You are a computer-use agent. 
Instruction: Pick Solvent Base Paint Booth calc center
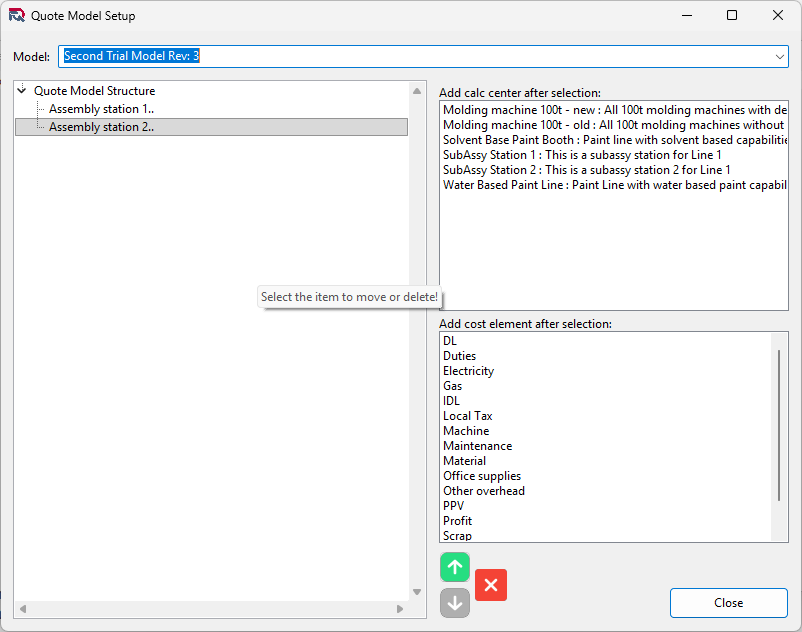click(x=614, y=140)
